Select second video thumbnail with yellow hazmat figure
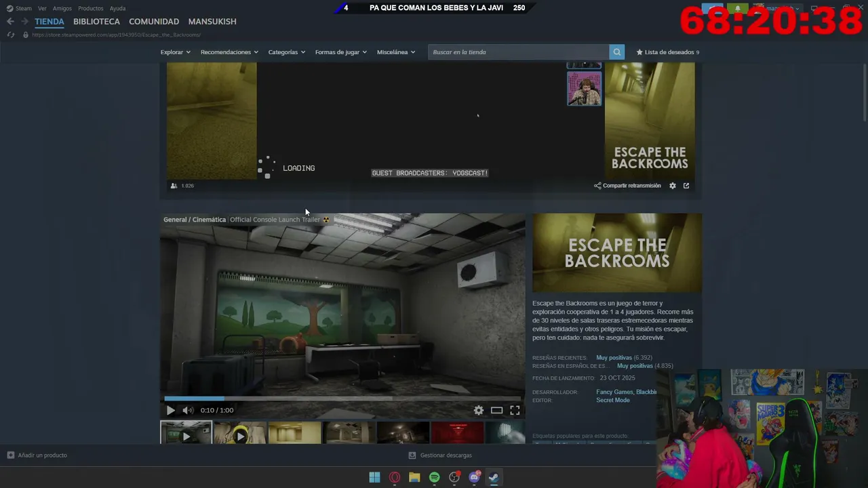The height and width of the screenshot is (488, 868). [x=240, y=432]
